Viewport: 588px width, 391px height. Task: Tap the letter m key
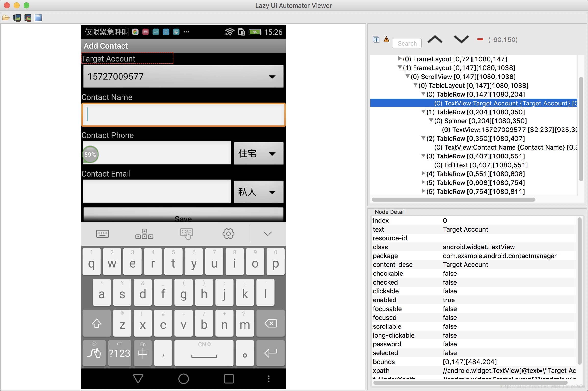click(x=245, y=323)
